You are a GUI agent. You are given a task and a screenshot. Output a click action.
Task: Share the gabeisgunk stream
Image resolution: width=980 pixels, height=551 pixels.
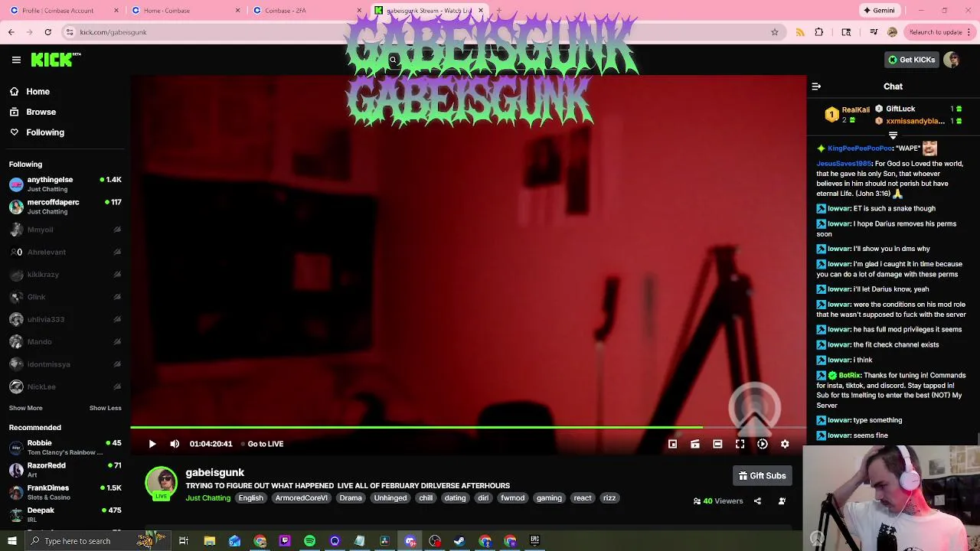tap(757, 501)
